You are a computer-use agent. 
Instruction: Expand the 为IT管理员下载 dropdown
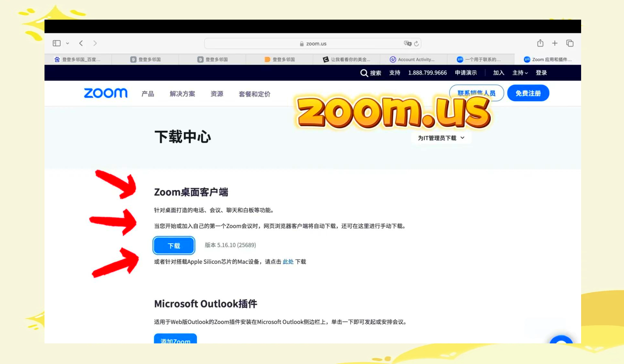pos(441,138)
